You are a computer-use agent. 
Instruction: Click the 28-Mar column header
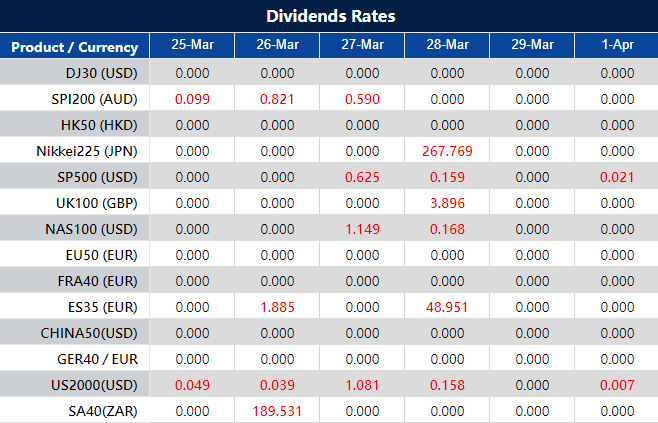point(447,46)
